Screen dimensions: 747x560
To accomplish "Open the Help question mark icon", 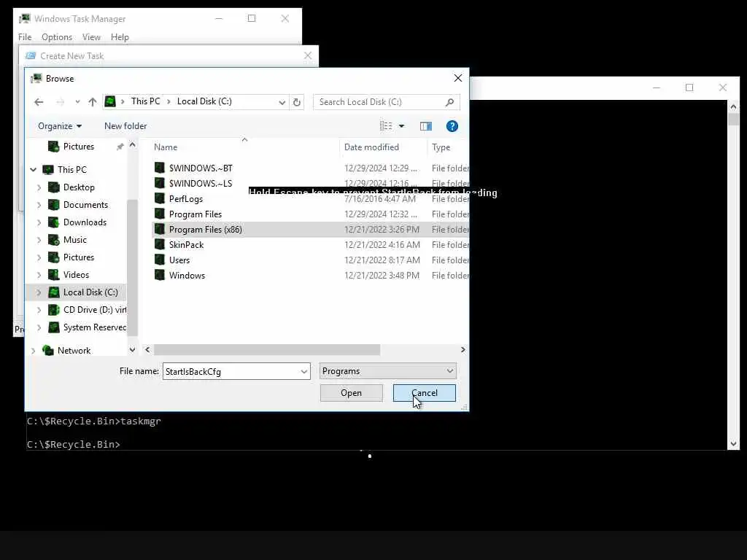I will click(x=452, y=126).
